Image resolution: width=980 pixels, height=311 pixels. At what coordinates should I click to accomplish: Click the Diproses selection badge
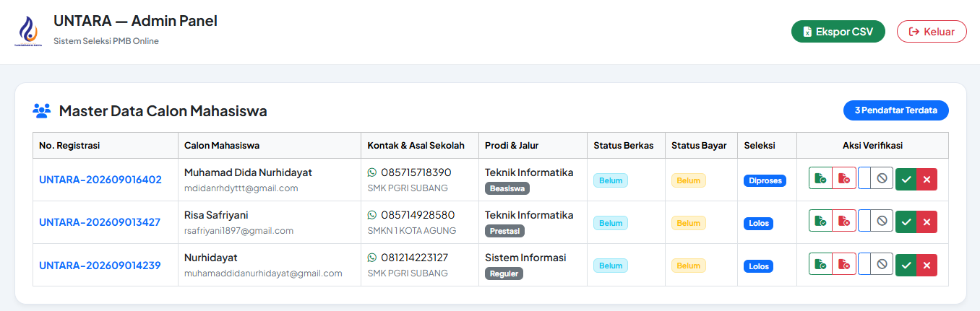765,180
